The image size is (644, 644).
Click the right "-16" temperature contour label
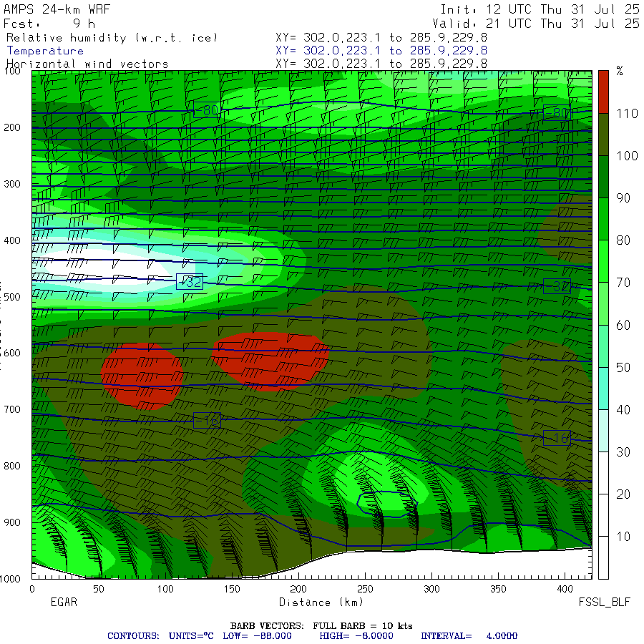[x=557, y=438]
